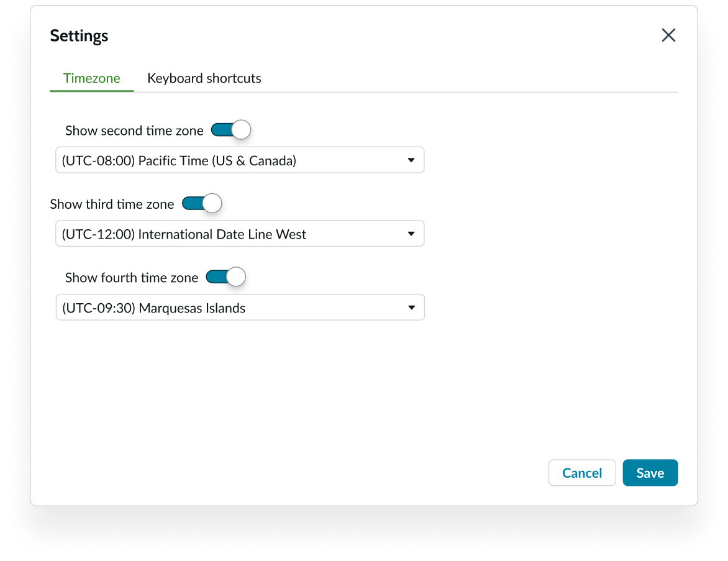Screen dimensions: 728x561
Task: Expand the International Date Line West arrow
Action: 411,234
